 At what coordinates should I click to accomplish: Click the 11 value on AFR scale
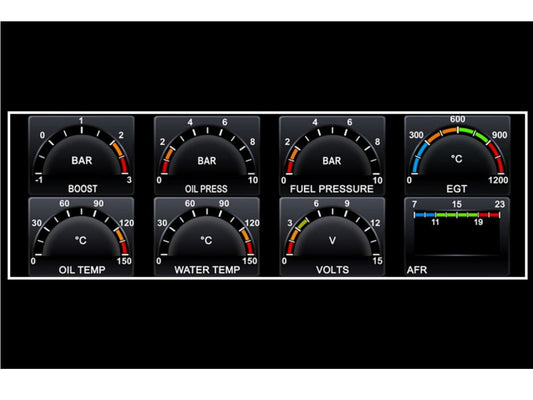pyautogui.click(x=435, y=222)
